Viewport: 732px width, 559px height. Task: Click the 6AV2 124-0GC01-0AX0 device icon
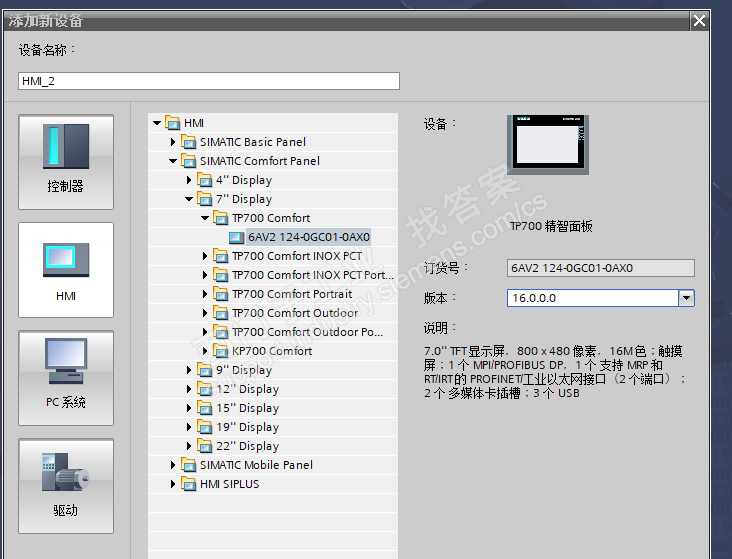pos(237,237)
